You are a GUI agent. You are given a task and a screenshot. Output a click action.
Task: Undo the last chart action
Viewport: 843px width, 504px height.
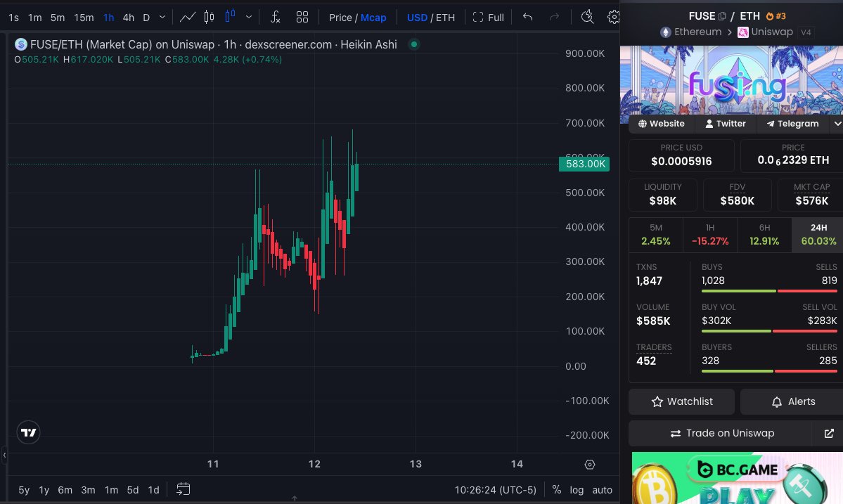click(527, 17)
